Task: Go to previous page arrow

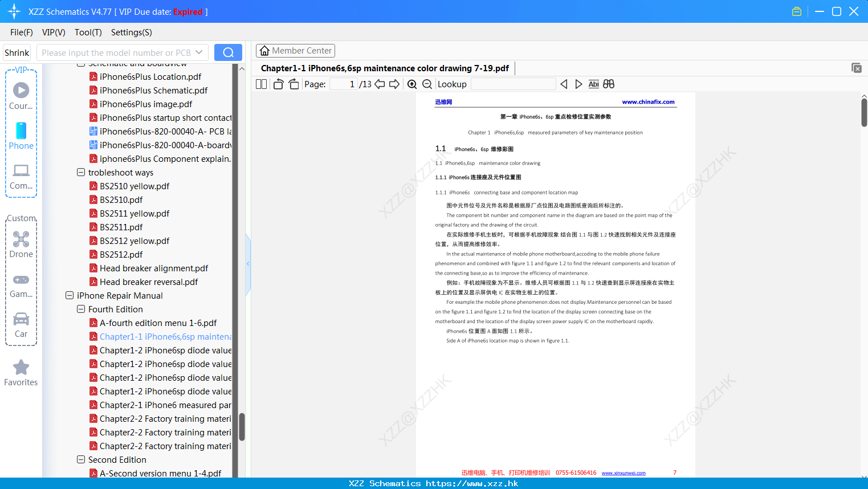Action: (380, 84)
